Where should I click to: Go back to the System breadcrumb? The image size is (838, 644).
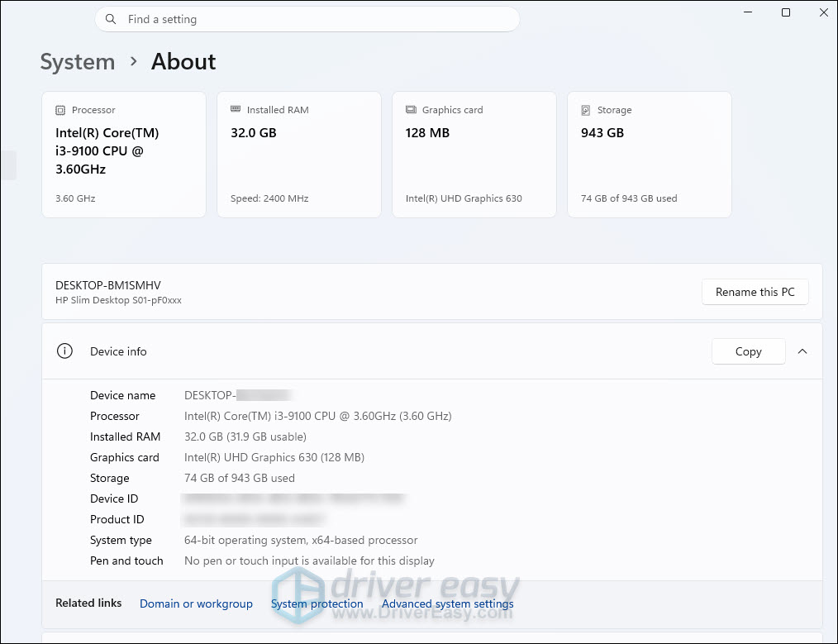pos(78,62)
